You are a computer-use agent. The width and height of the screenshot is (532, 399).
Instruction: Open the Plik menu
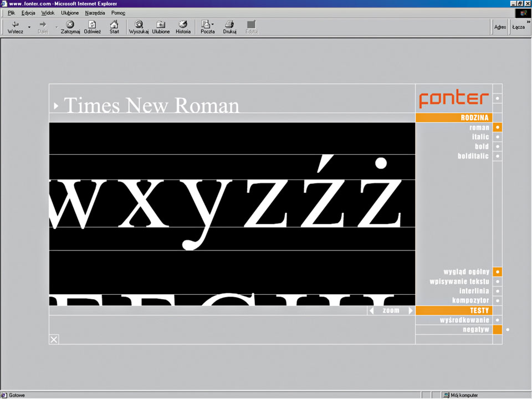(12, 13)
